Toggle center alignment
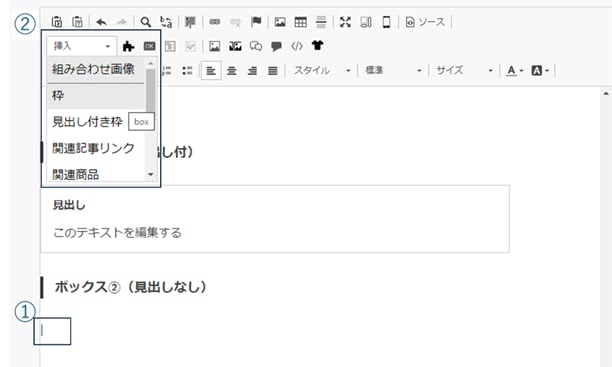 pyautogui.click(x=232, y=71)
